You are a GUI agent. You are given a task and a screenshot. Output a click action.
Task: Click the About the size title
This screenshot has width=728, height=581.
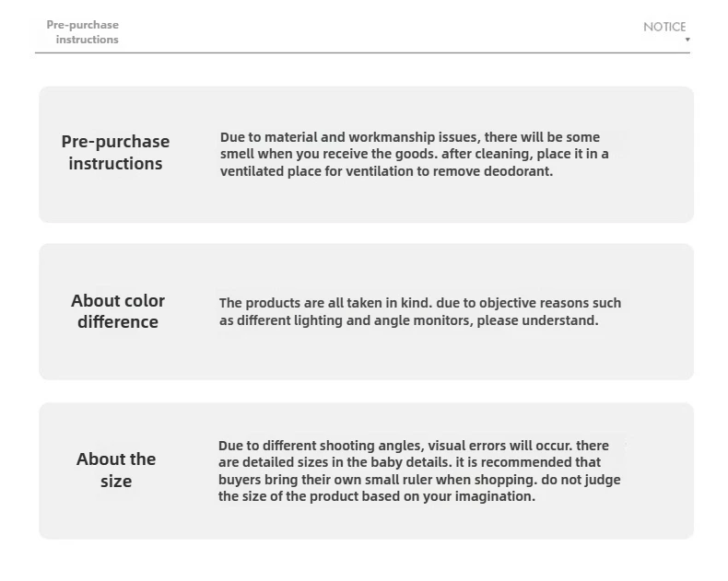click(x=116, y=470)
